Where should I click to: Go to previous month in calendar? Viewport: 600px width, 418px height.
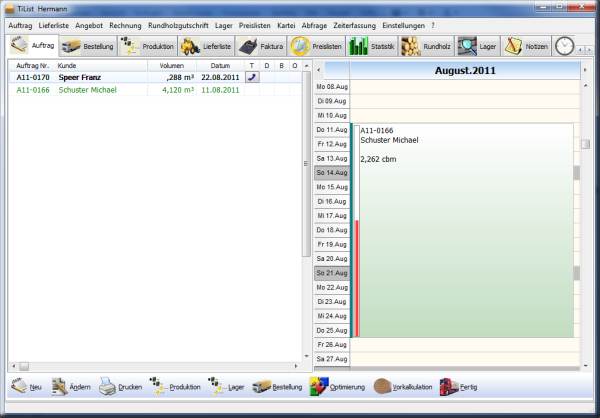point(318,70)
